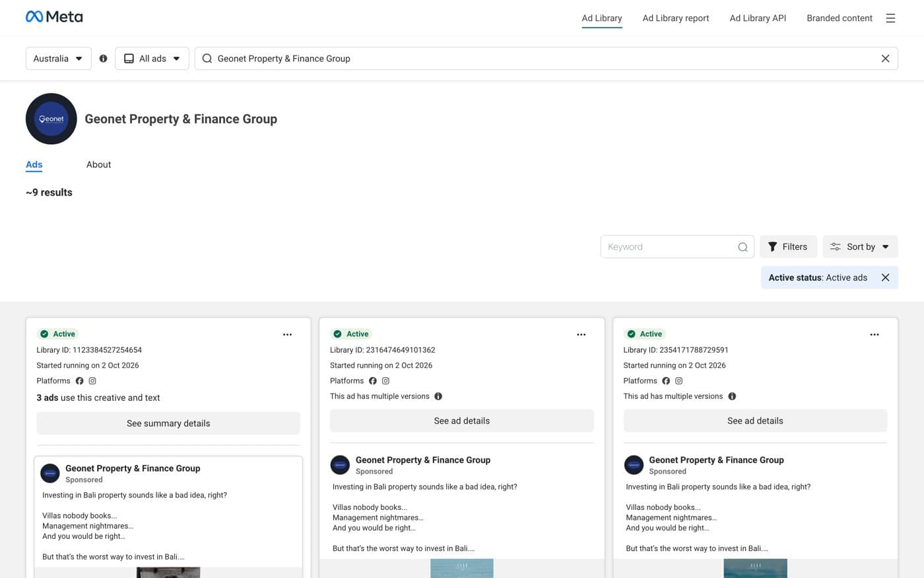Click Instagram platform icon on ad 2316474649101362
Image resolution: width=924 pixels, height=578 pixels.
click(x=385, y=380)
